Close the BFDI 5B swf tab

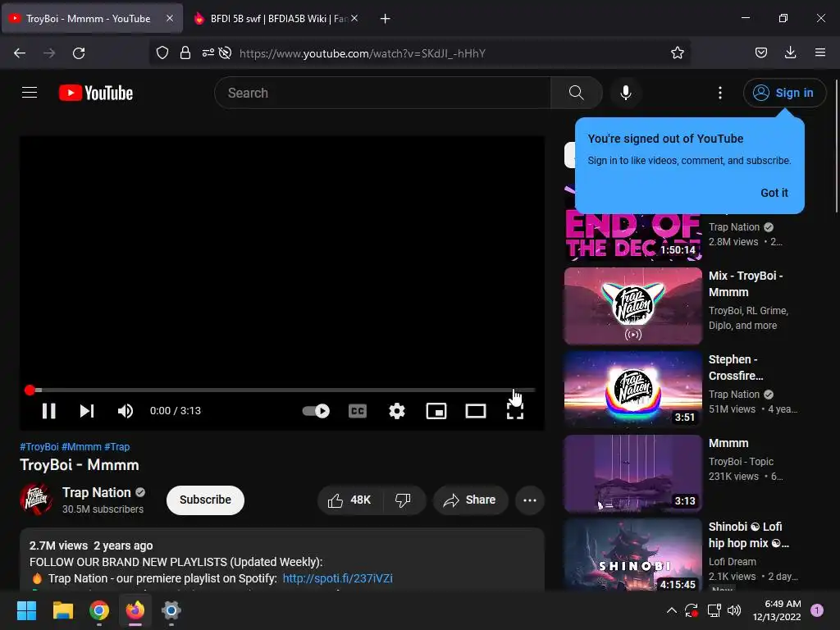pos(354,19)
